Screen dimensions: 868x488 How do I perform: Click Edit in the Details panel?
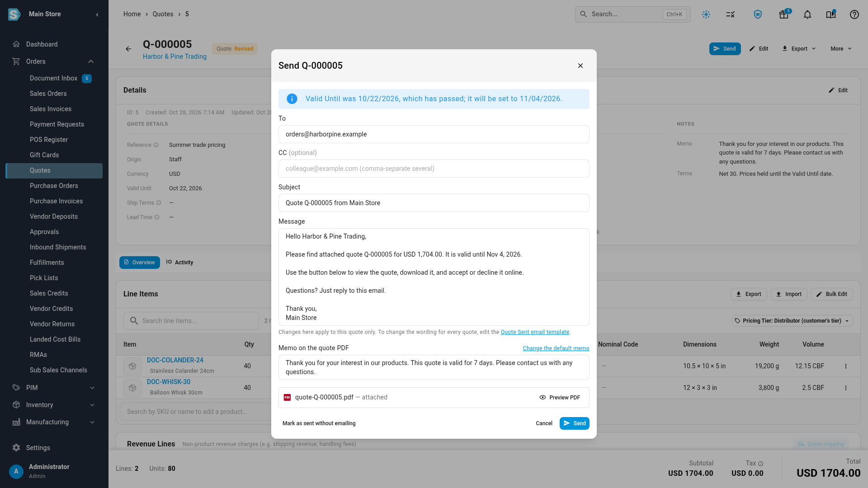(x=838, y=90)
